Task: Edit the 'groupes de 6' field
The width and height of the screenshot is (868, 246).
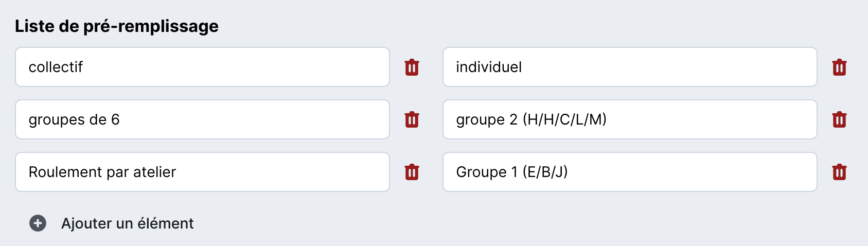Action: coord(202,119)
